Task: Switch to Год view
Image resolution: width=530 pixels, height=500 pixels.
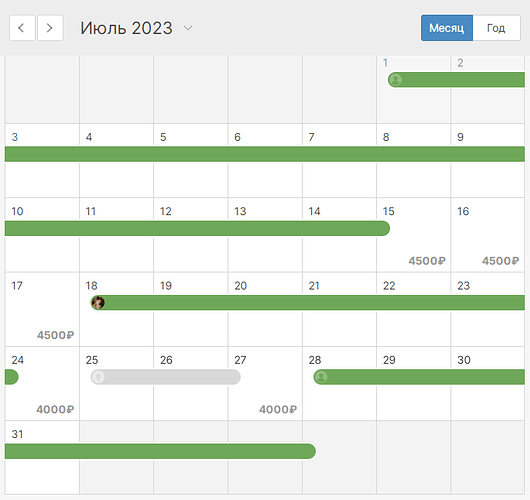Action: click(x=496, y=28)
